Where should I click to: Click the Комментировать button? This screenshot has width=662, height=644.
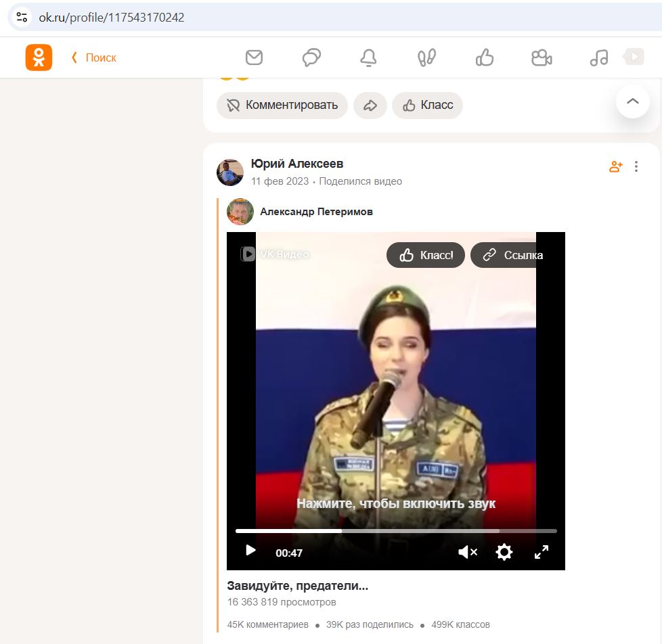tap(282, 105)
